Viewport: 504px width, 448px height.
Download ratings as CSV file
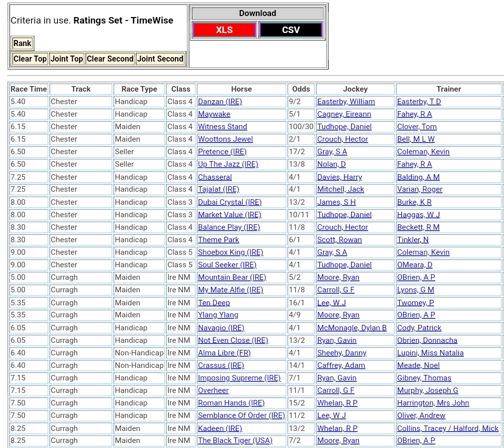point(291,30)
